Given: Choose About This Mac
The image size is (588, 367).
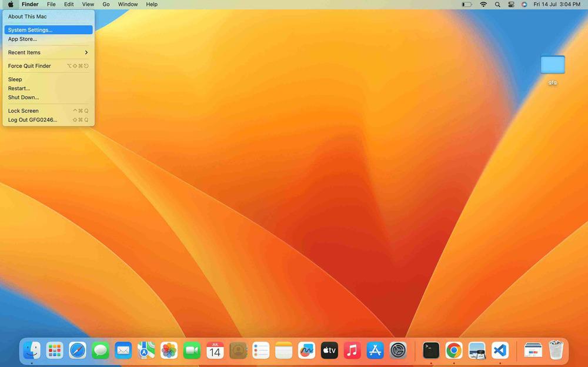Looking at the screenshot, I should pyautogui.click(x=28, y=16).
